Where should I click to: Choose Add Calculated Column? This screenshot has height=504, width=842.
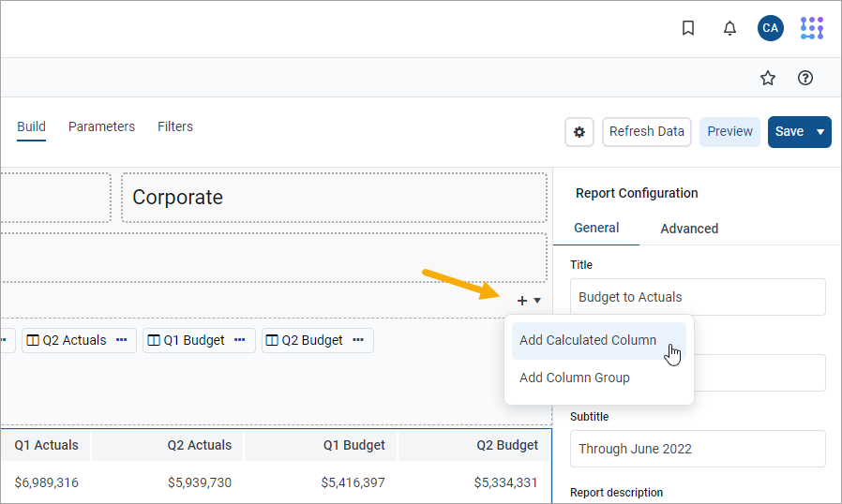[x=588, y=340]
